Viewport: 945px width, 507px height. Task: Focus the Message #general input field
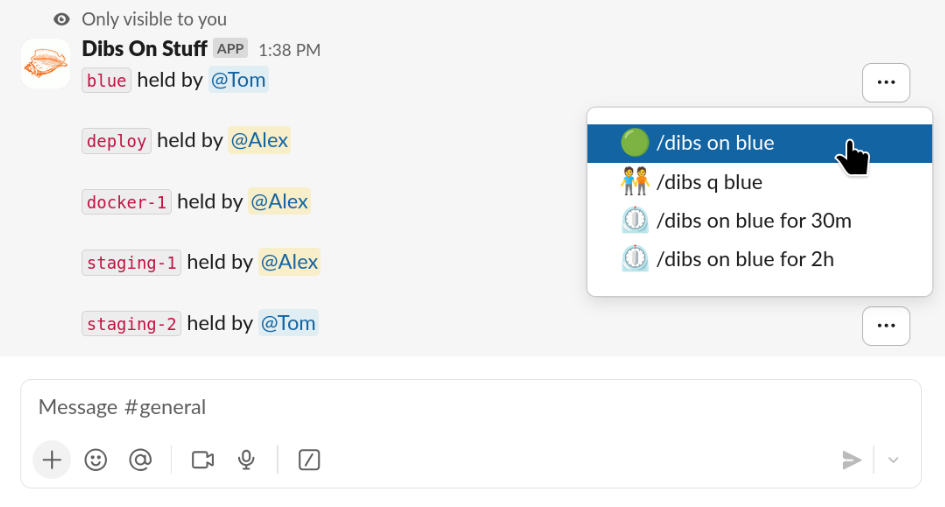coord(471,408)
